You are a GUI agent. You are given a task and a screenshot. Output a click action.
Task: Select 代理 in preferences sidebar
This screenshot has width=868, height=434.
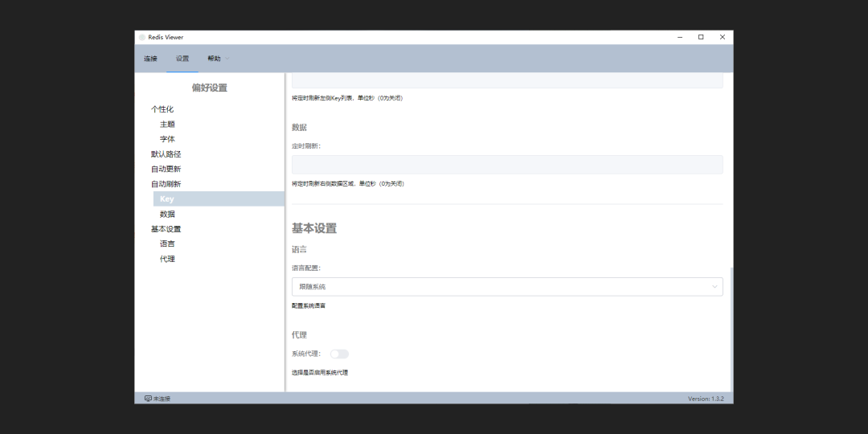[167, 259]
